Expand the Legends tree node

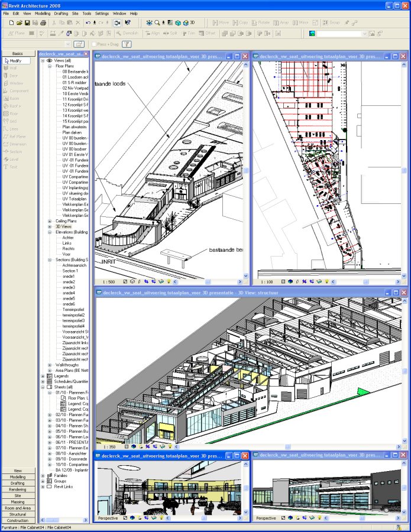[43, 376]
